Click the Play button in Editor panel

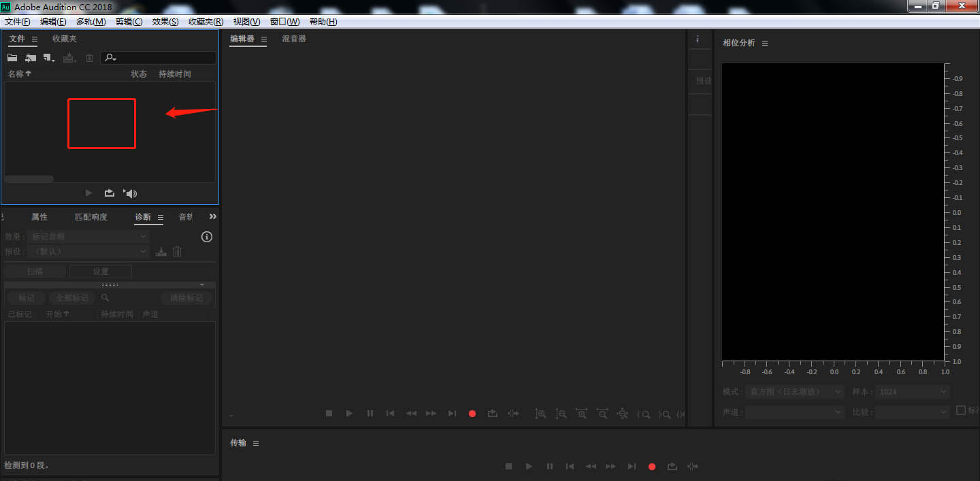pos(349,413)
